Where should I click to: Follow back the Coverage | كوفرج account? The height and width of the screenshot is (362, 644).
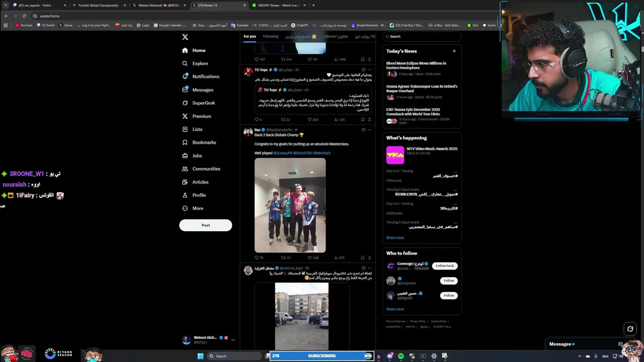point(445,265)
